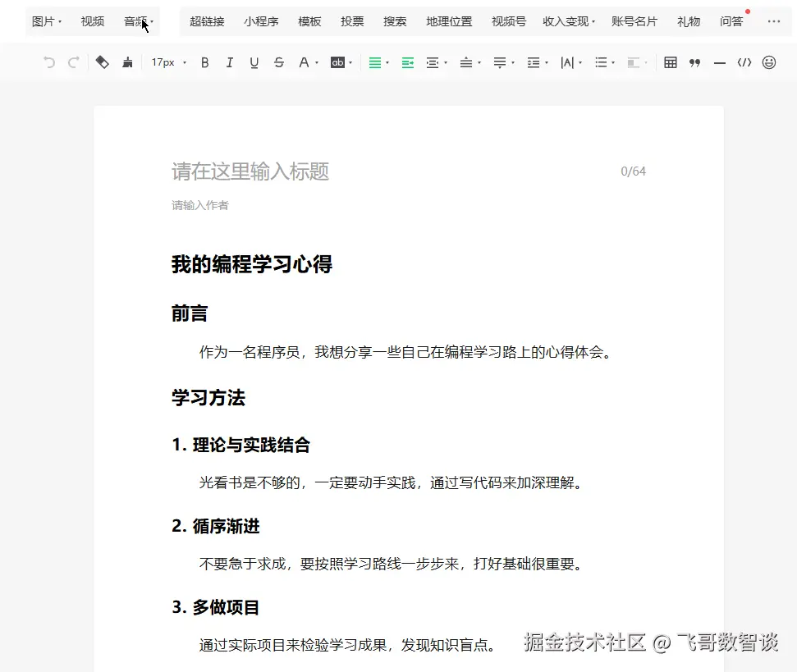Screen dimensions: 797x672
Task: Click the 学习方法 heading
Action: 208,398
